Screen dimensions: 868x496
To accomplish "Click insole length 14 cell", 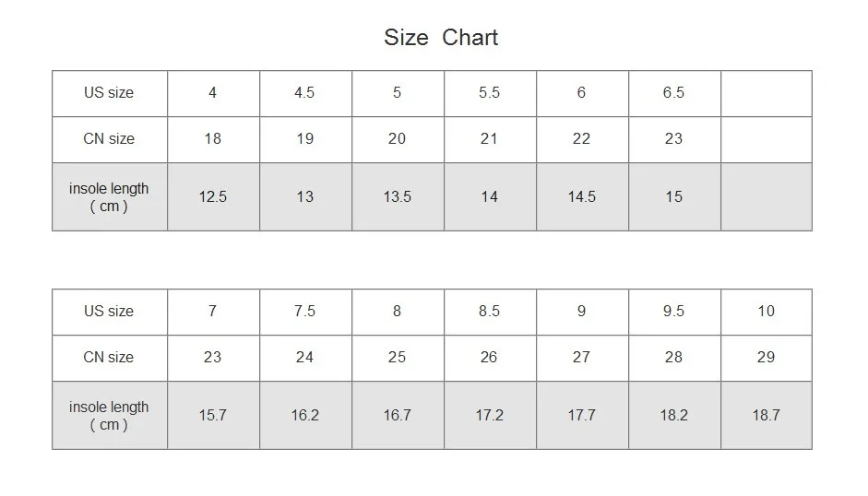I will pyautogui.click(x=490, y=197).
